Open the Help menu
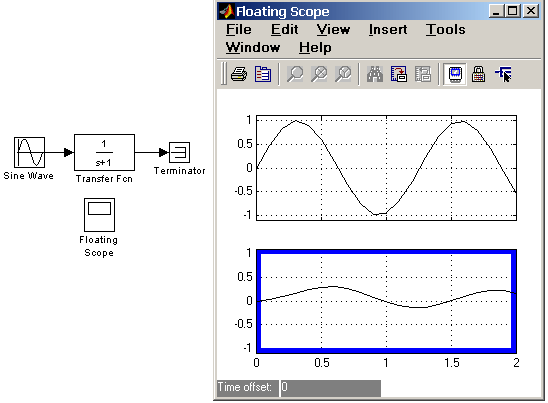This screenshot has height=403, width=548. (315, 48)
